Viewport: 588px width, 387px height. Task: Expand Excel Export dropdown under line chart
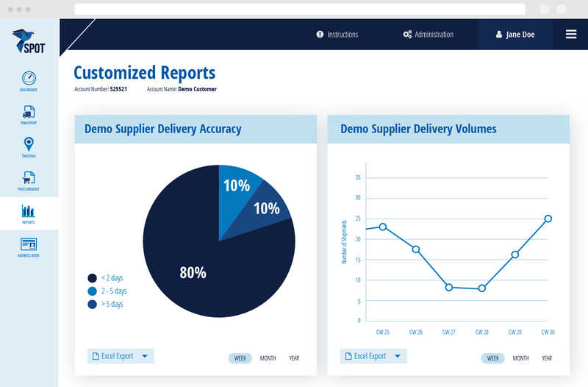click(398, 356)
